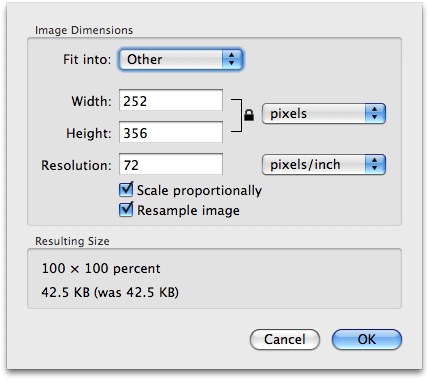This screenshot has width=429, height=380.
Task: Click inside the Height field
Action: 171,132
